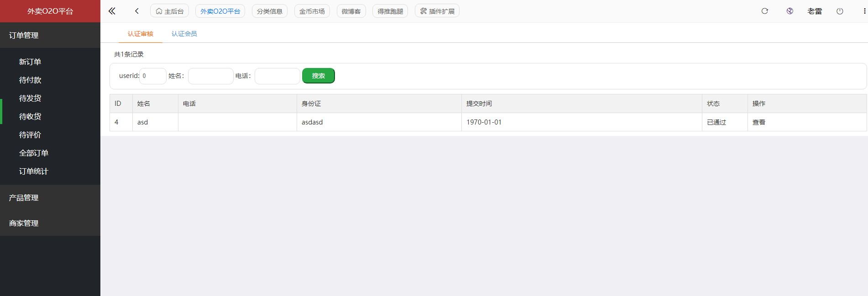Click the 电话 phone input field
Image resolution: width=868 pixels, height=296 pixels.
[277, 76]
